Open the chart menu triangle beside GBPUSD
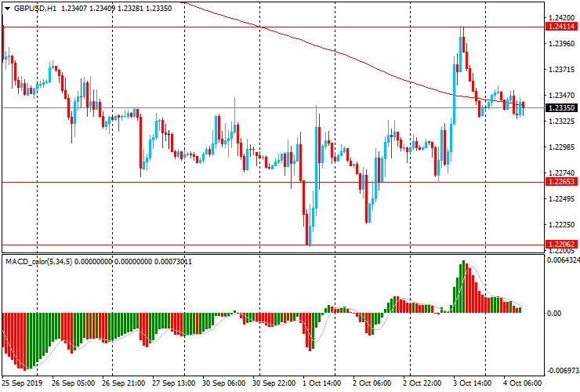Image resolution: width=580 pixels, height=392 pixels. (x=7, y=9)
